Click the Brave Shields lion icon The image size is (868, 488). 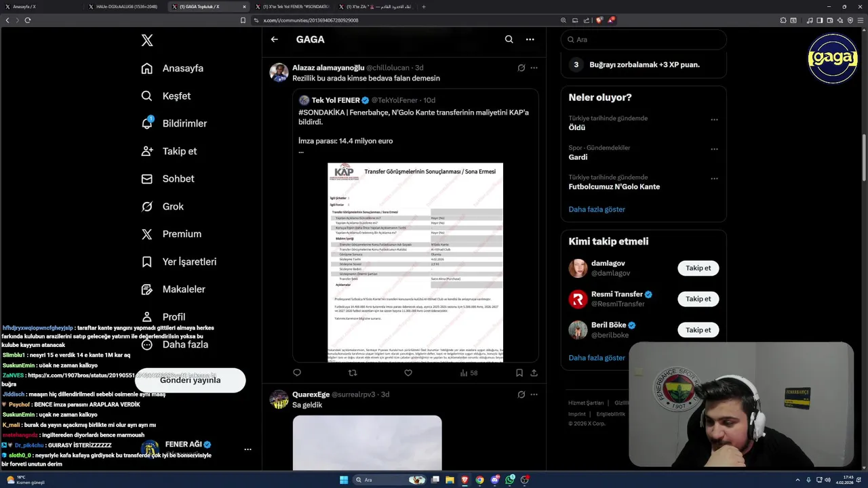coord(599,20)
